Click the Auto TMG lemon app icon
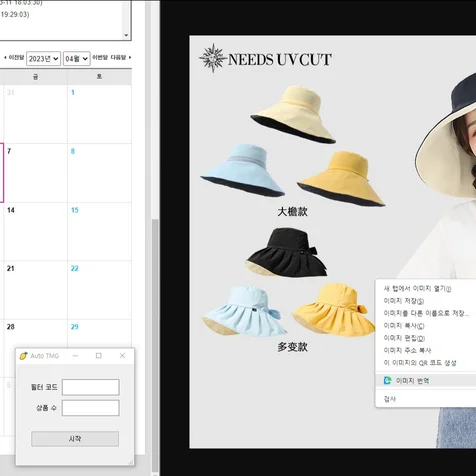 (x=23, y=356)
